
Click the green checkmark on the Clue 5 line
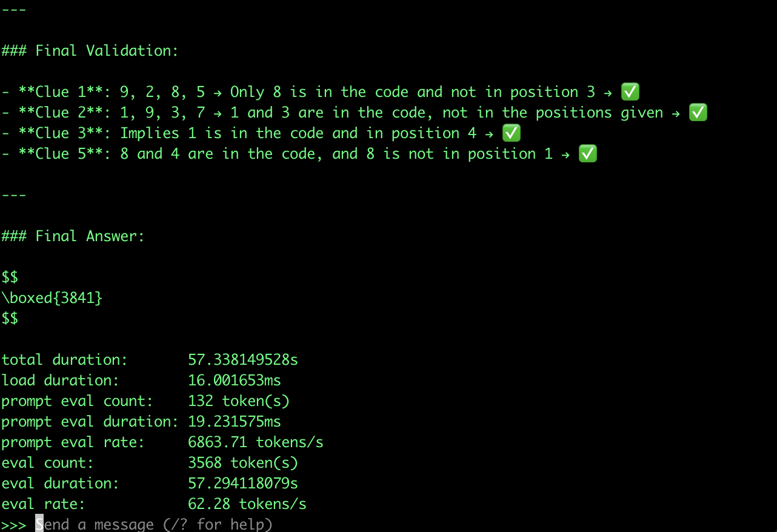point(588,154)
